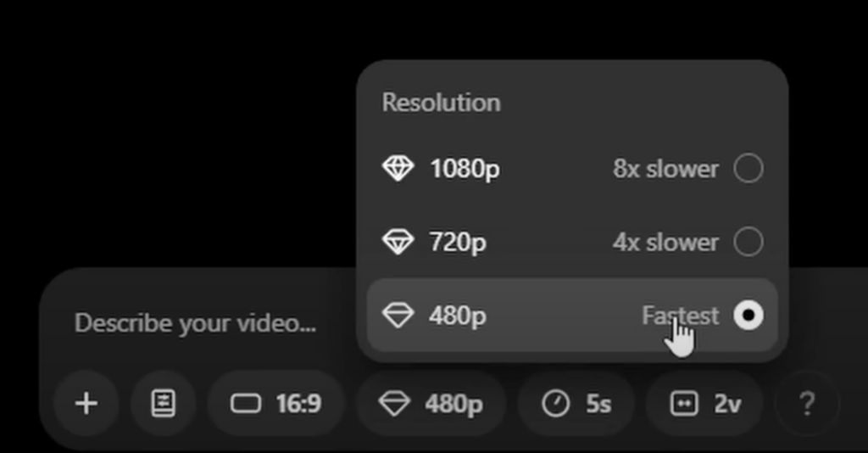The height and width of the screenshot is (453, 868).
Task: Choose the 1080p resolution option
Action: coord(572,168)
